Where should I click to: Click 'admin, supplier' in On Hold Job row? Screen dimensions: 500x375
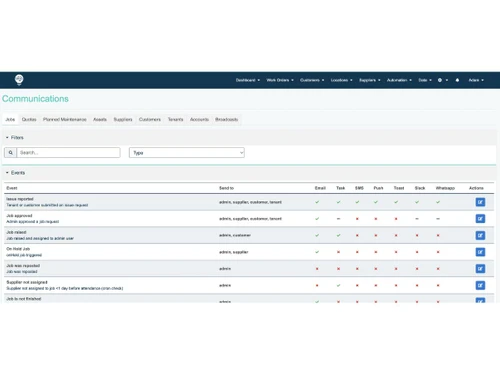(234, 252)
